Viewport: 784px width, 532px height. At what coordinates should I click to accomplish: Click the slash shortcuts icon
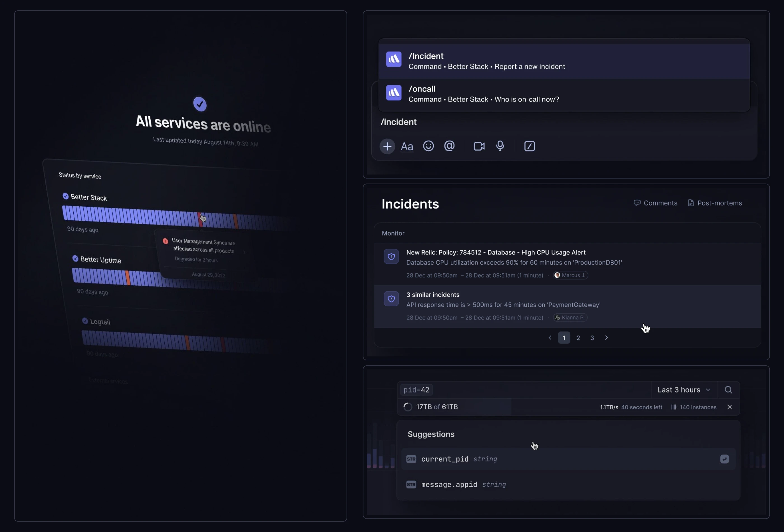529,146
